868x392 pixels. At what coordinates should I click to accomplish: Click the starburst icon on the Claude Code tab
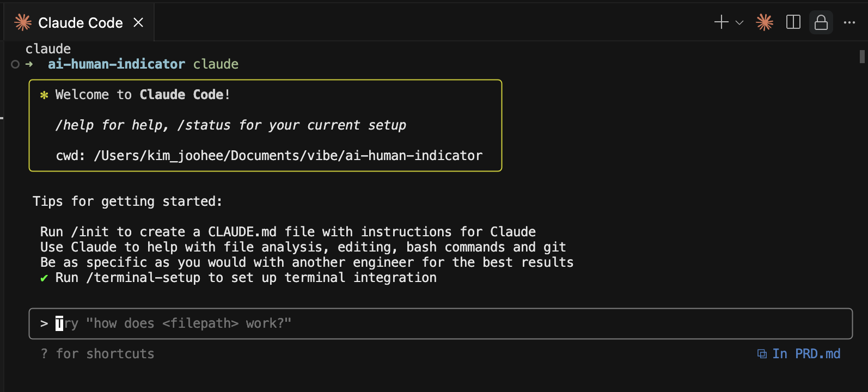pos(23,22)
